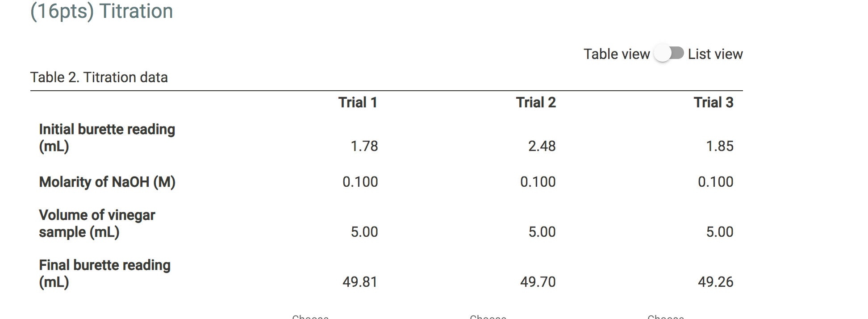Click the (16pts) Titration heading
This screenshot has width=868, height=319.
point(101,11)
